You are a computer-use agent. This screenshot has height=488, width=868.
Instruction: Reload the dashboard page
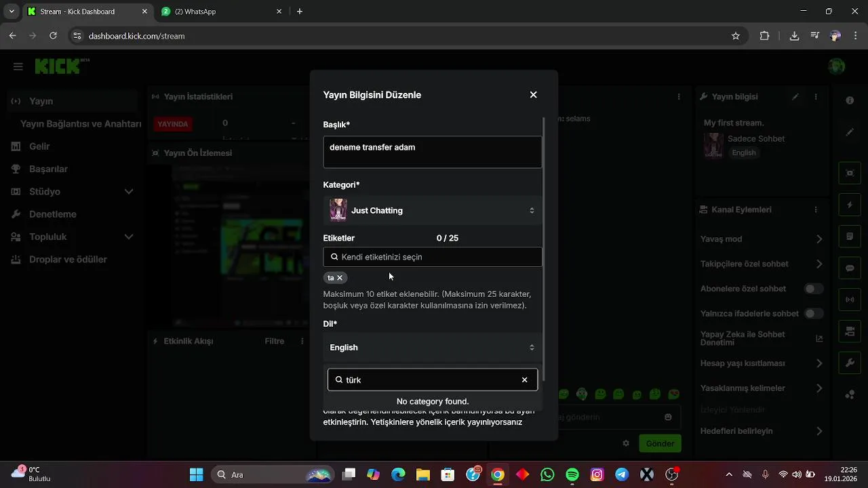pos(53,36)
